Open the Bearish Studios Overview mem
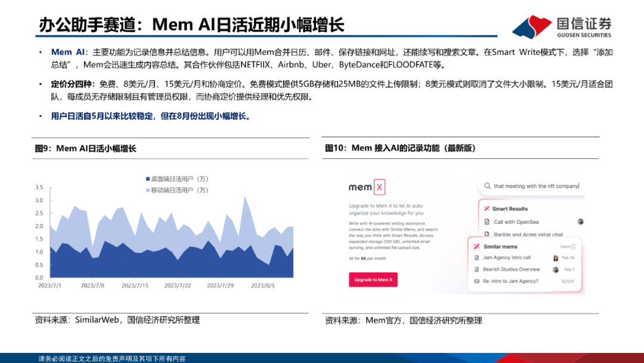Image resolution: width=644 pixels, height=363 pixels. tap(512, 269)
